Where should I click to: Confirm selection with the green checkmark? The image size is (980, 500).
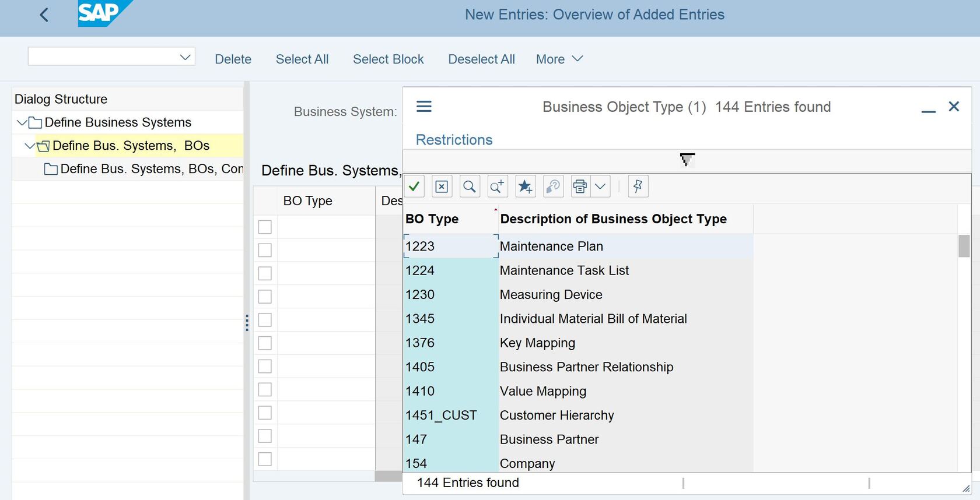click(x=414, y=186)
